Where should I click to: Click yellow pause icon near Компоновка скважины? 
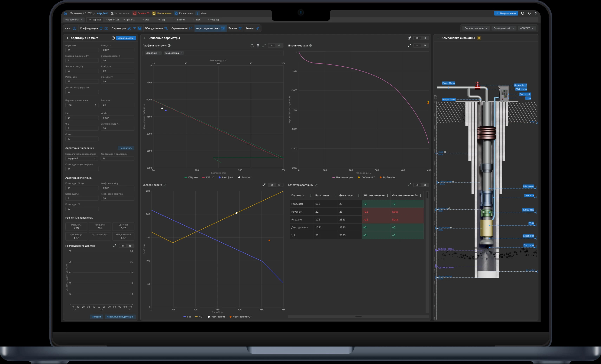click(479, 38)
